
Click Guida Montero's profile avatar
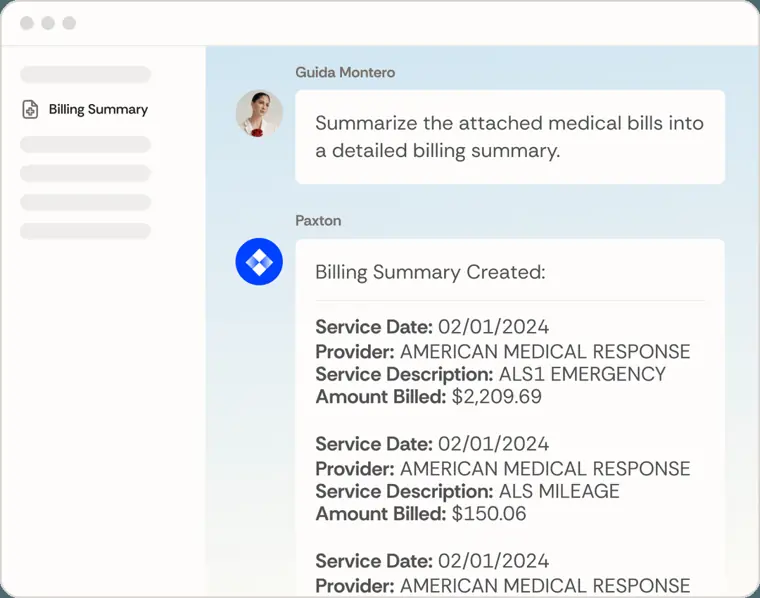tap(259, 113)
